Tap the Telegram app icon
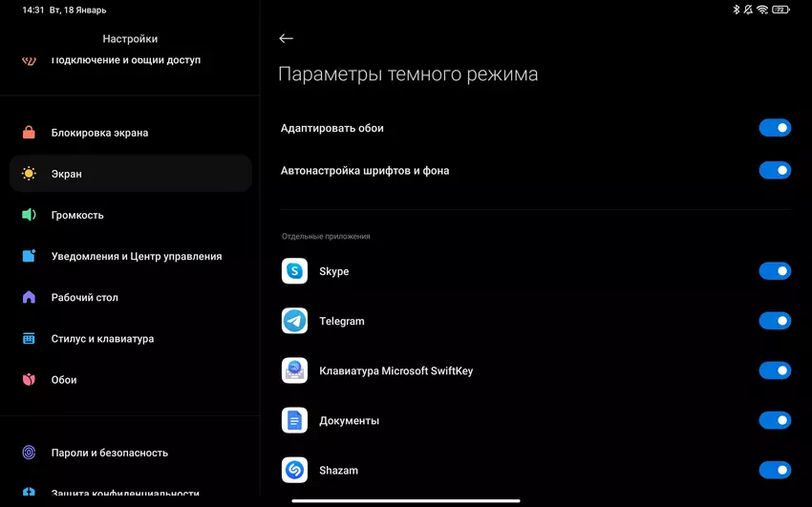812x507 pixels. point(294,321)
